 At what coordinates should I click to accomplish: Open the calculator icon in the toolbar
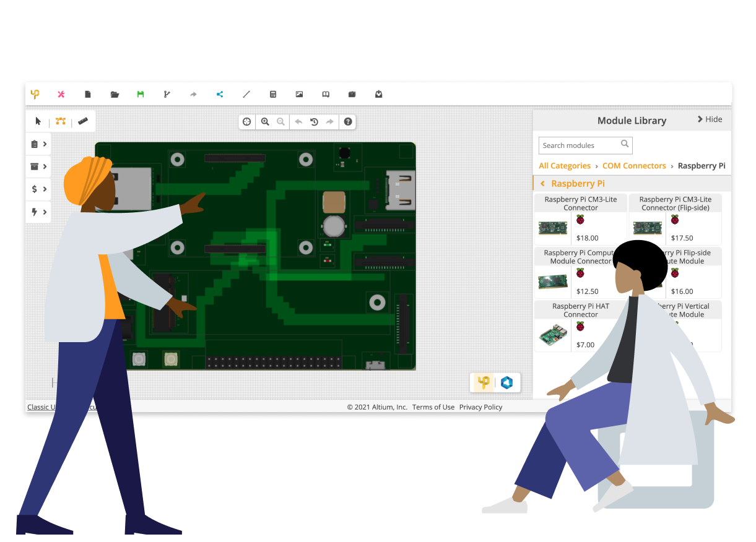pos(272,94)
